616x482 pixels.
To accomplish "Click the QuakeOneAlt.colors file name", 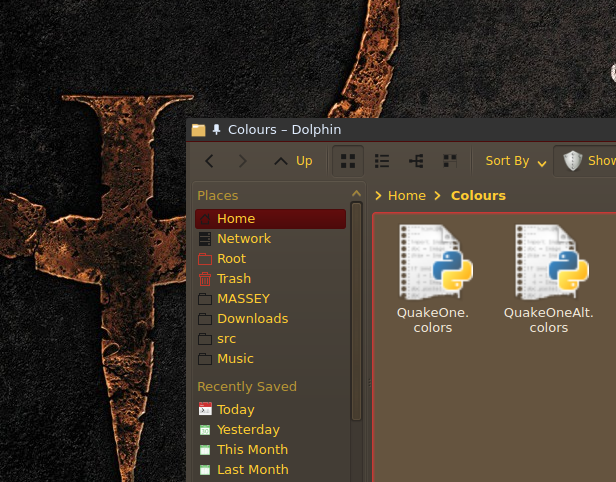I will coord(548,320).
